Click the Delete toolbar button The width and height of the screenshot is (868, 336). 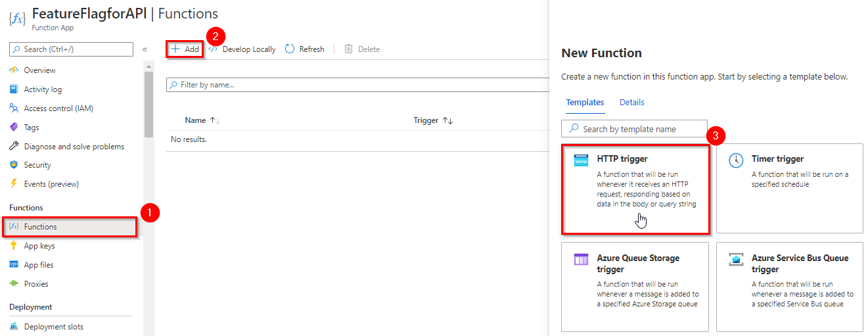point(362,49)
